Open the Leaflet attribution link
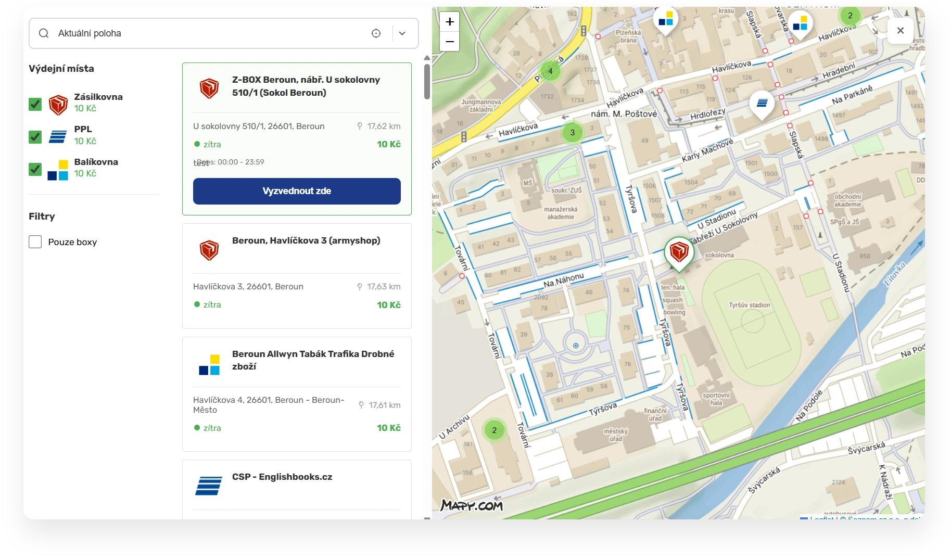This screenshot has height=560, width=950. [x=821, y=517]
